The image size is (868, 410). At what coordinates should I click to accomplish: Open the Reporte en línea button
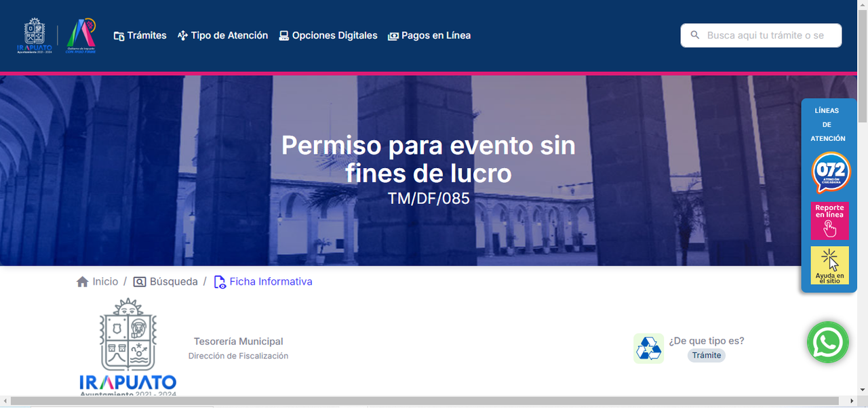[x=830, y=220]
